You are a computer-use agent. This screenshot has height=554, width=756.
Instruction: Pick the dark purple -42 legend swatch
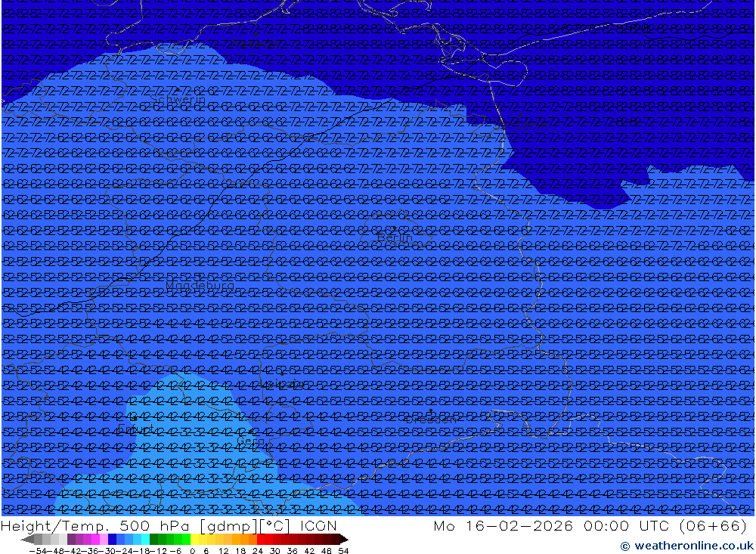point(71,540)
